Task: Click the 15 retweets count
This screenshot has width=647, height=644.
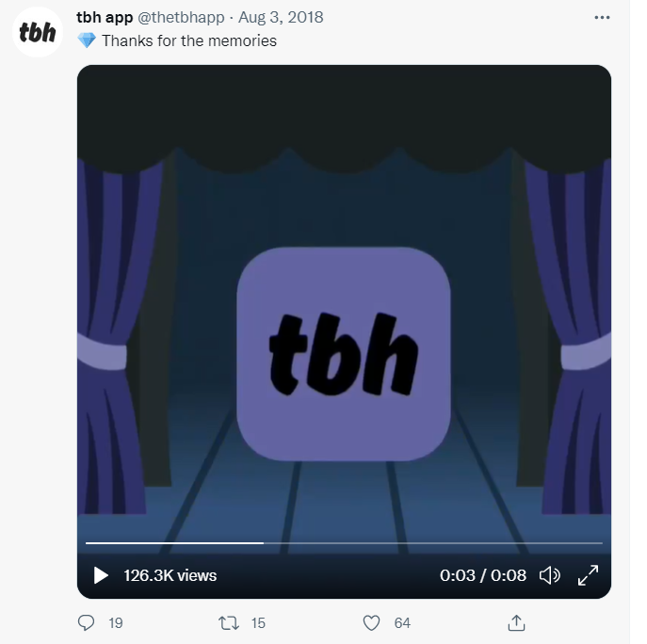Action: point(258,623)
